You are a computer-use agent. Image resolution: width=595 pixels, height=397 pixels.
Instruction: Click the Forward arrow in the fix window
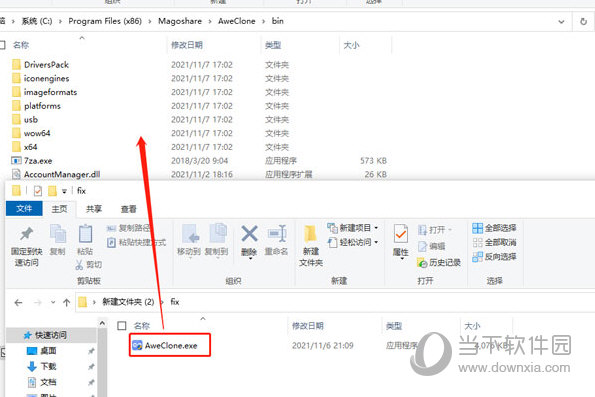pos(38,302)
